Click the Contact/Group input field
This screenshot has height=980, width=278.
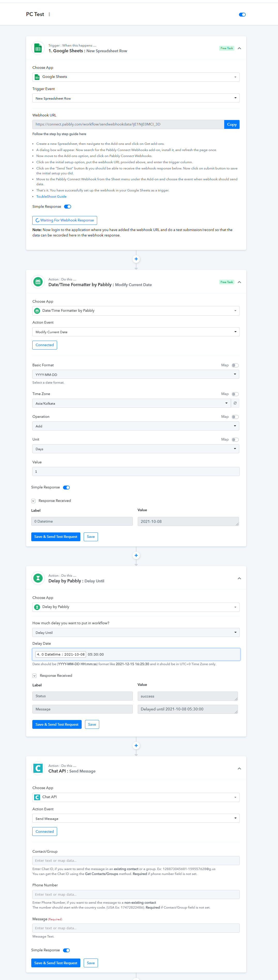136,861
